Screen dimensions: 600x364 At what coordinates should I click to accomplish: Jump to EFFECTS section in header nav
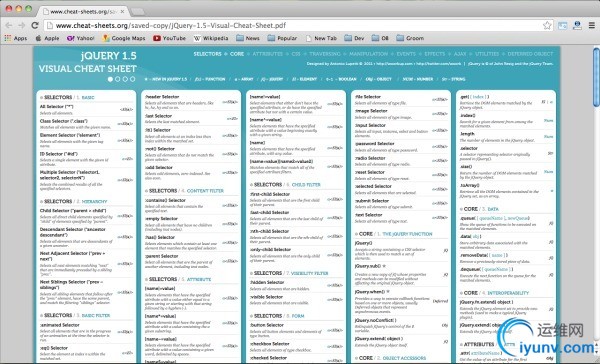435,54
